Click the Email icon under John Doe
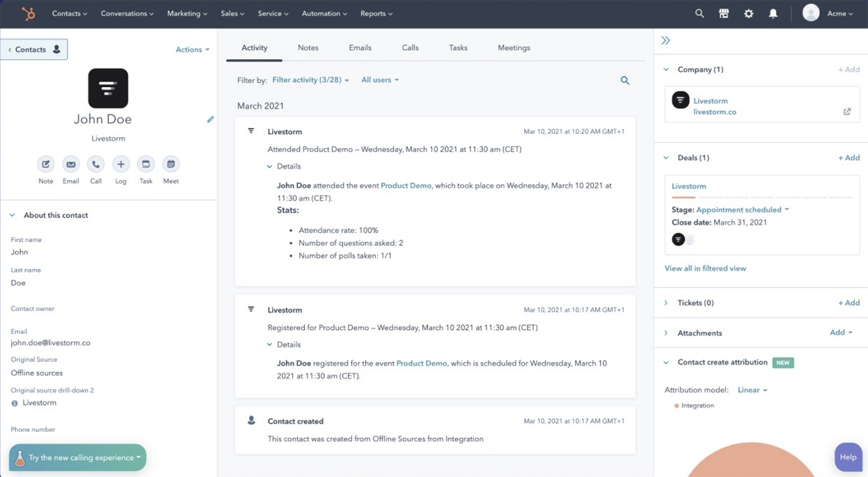Viewport: 868px width, 477px height. pos(71,164)
